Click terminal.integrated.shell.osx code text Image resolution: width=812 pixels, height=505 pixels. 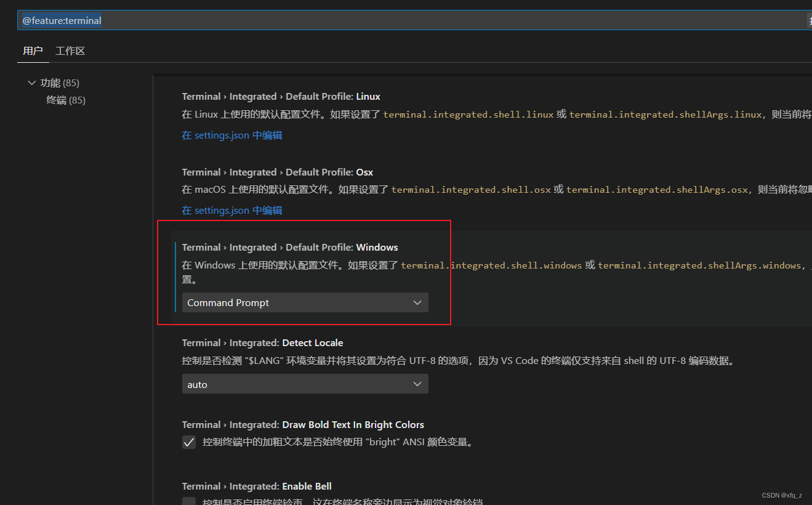point(471,190)
